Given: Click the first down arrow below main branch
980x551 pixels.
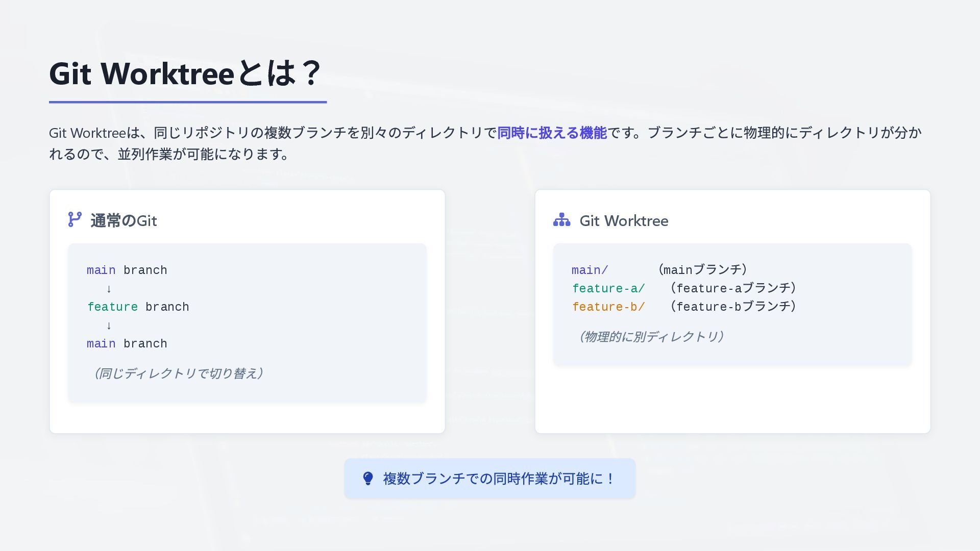Looking at the screenshot, I should [109, 289].
